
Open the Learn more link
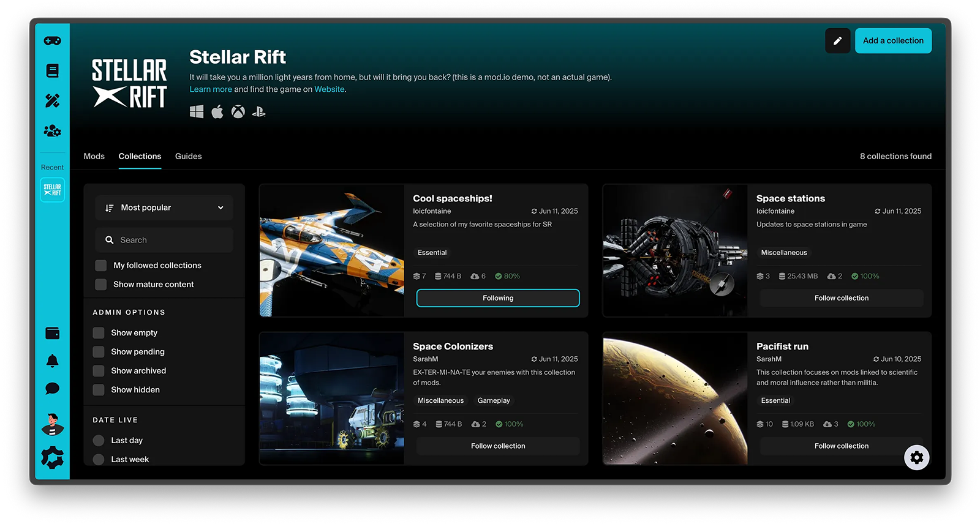(x=211, y=89)
